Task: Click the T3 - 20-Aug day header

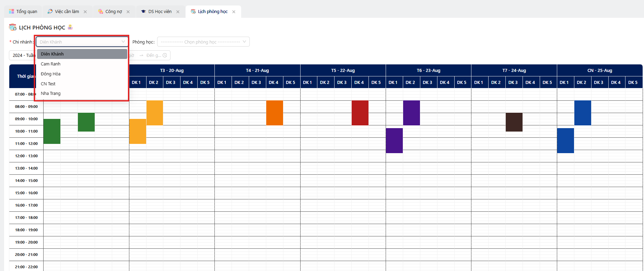Action: [x=172, y=70]
